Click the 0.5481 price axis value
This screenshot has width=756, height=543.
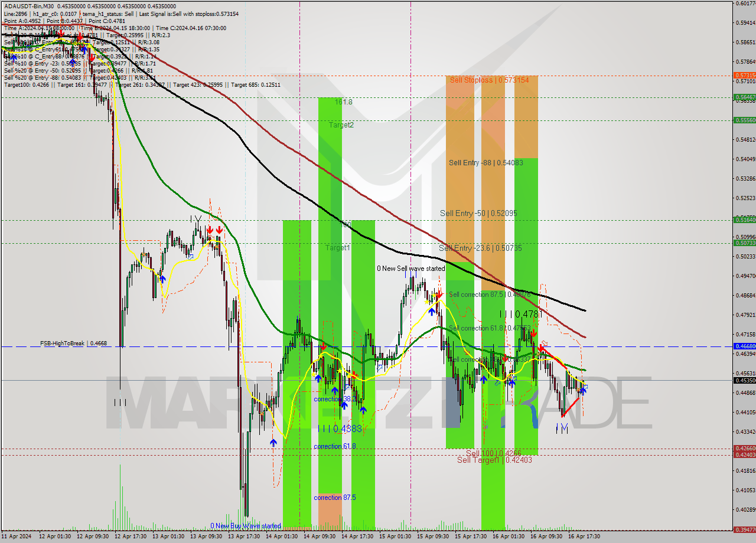[746, 140]
